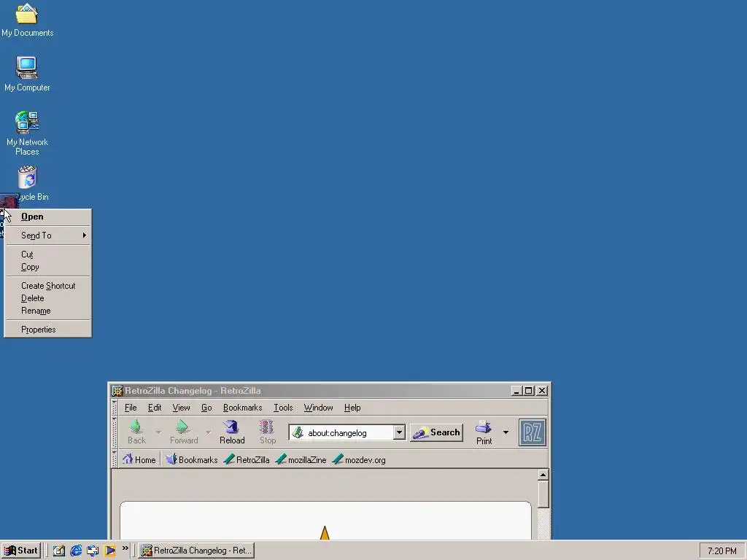This screenshot has height=560, width=747.
Task: Open the Start menu
Action: click(21, 551)
